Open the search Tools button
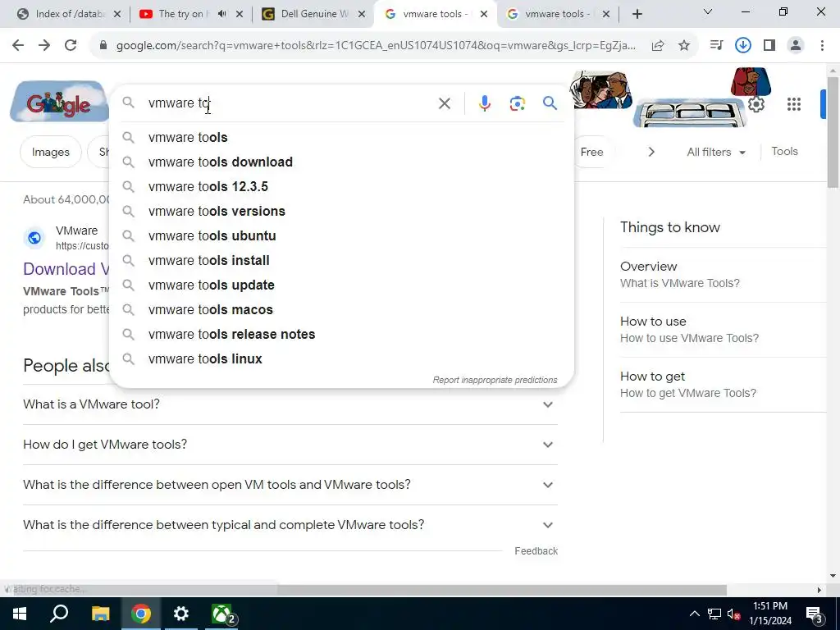This screenshot has width=840, height=630. coord(784,152)
